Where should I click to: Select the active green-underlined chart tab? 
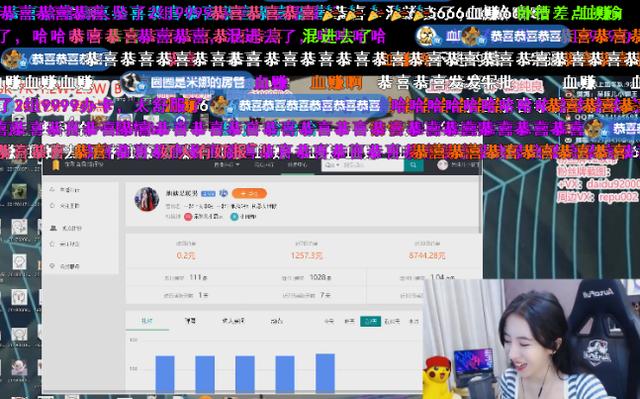tap(147, 321)
